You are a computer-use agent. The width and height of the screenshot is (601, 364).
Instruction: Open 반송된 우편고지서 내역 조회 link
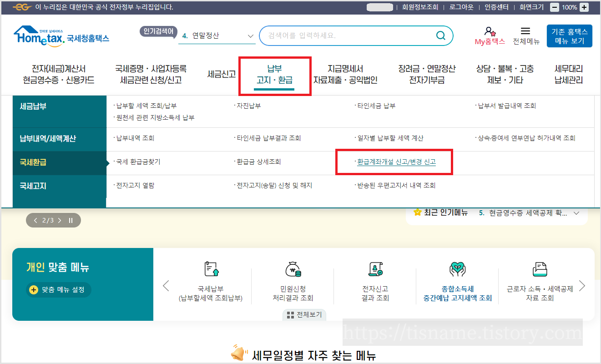click(396, 185)
